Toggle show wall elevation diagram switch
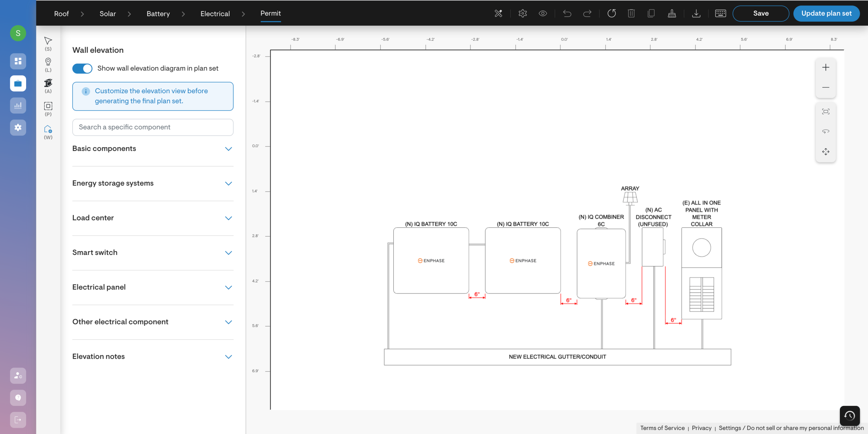 (82, 68)
